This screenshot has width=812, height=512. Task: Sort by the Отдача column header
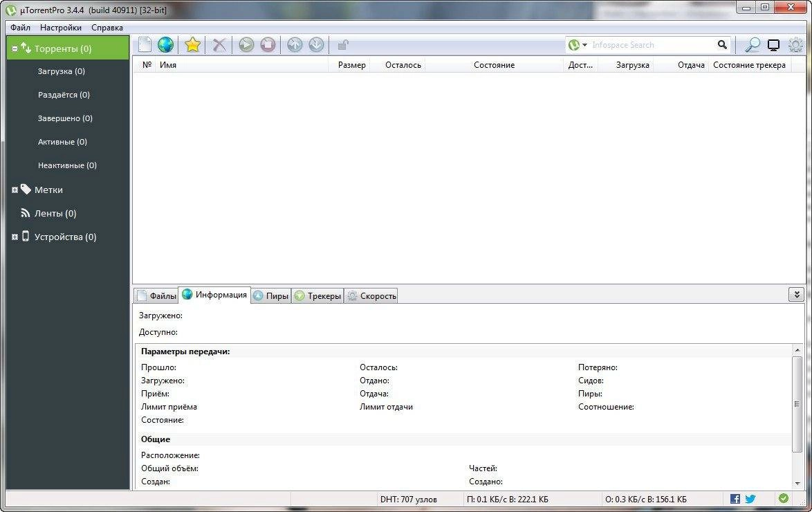click(681, 65)
